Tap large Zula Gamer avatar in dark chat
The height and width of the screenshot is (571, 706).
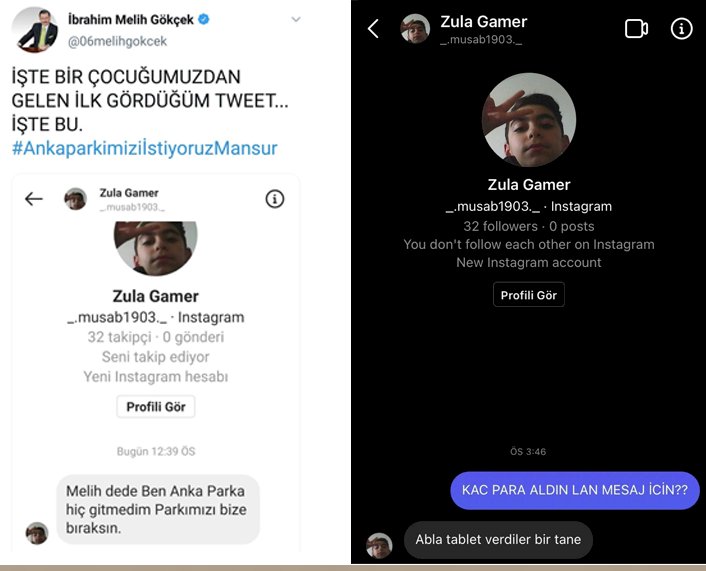(529, 120)
